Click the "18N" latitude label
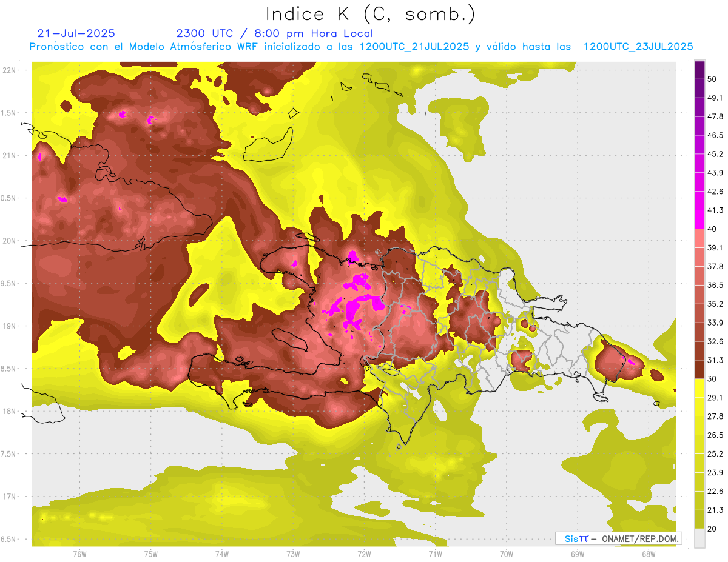This screenshot has height=562, width=728. pyautogui.click(x=10, y=411)
